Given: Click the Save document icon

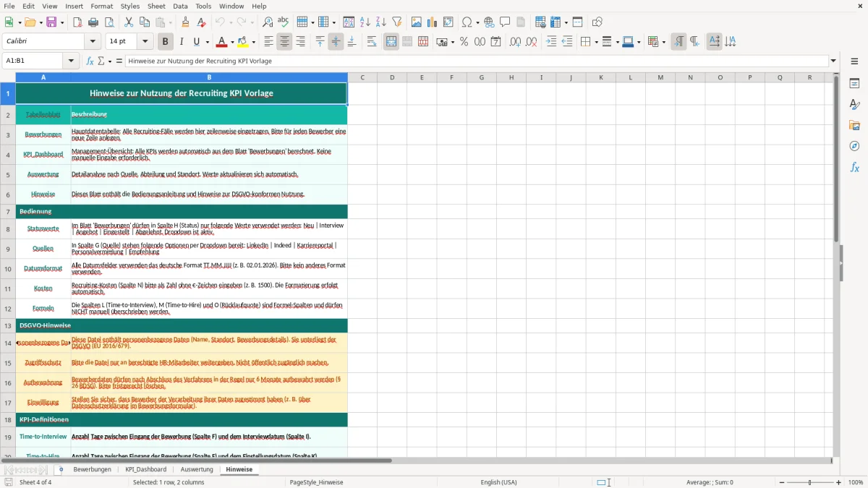Looking at the screenshot, I should coord(51,22).
